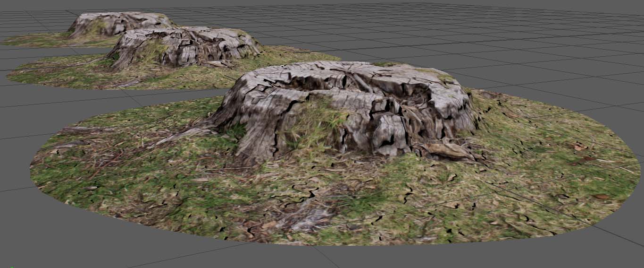Click the gray bare patch in foreground ground
644x268 pixels.
(x=307, y=217)
